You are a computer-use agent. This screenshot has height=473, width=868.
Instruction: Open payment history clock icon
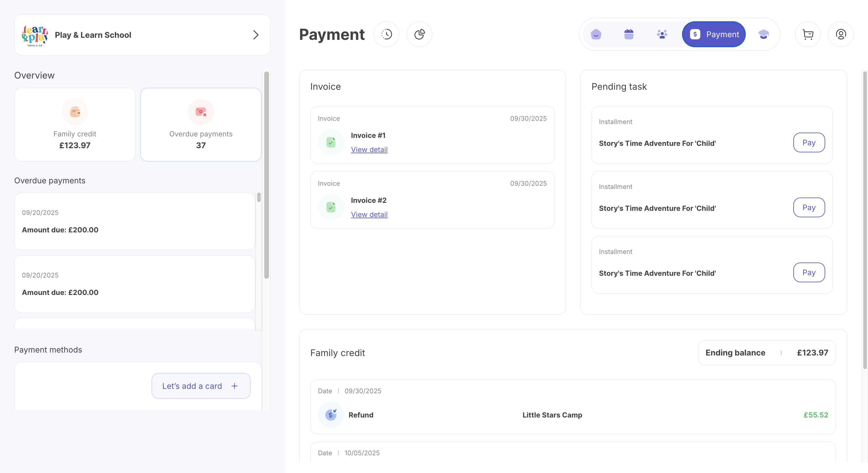click(x=386, y=34)
